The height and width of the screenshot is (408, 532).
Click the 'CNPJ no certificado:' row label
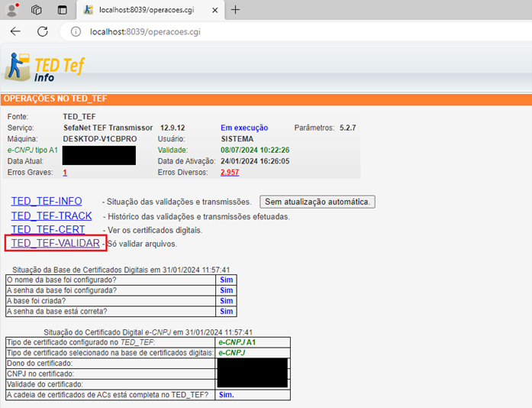[40, 374]
